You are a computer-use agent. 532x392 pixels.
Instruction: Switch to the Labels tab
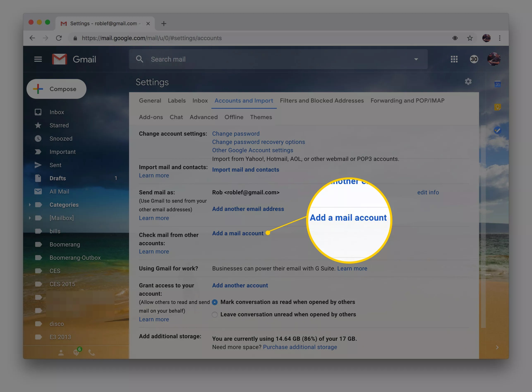(x=177, y=101)
